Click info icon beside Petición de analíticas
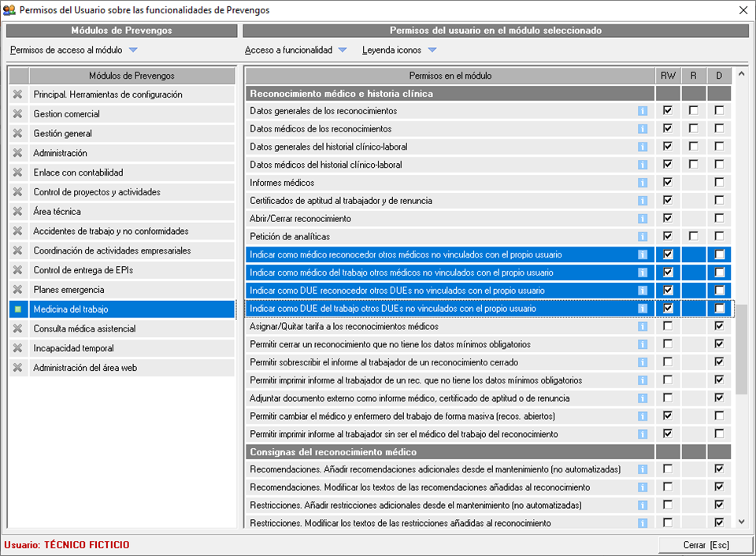 click(643, 236)
